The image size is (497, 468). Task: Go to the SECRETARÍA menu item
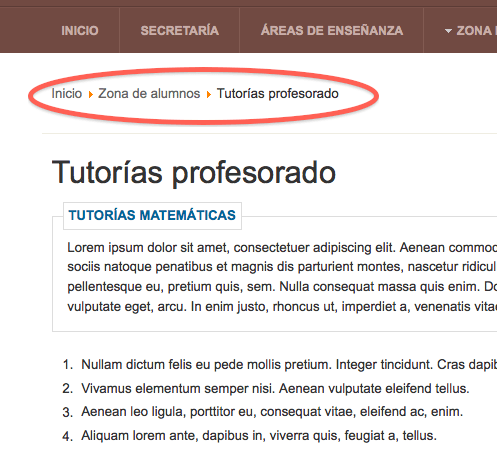[x=180, y=31]
